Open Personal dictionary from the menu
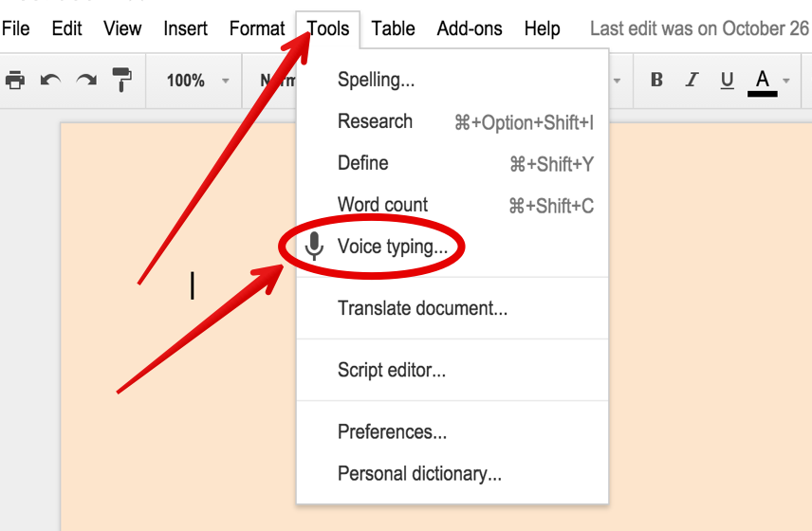 (x=419, y=473)
